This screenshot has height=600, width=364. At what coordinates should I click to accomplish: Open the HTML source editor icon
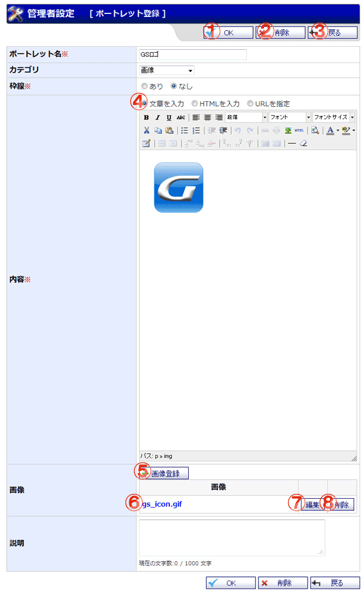coord(299,130)
